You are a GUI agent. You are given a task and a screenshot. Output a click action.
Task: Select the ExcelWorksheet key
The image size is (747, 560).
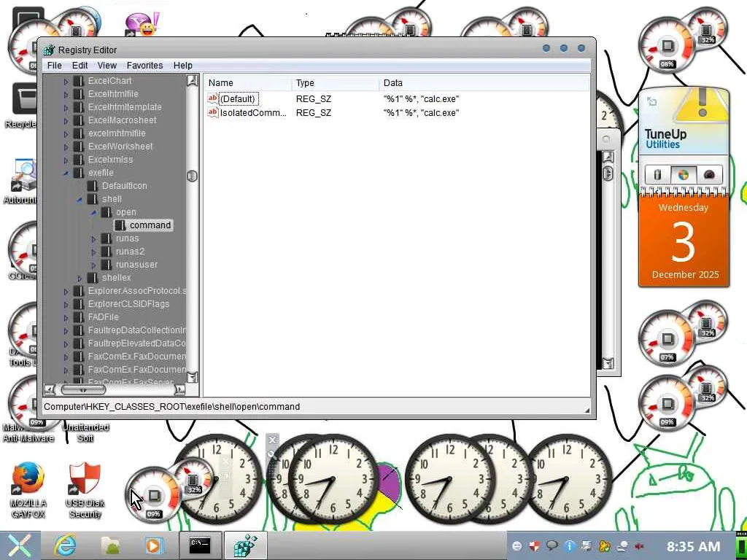[120, 146]
